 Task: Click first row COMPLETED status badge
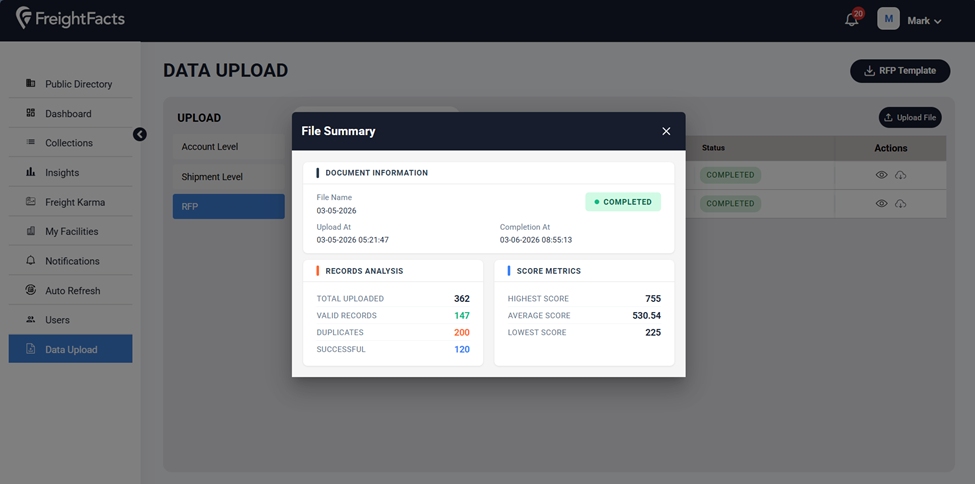730,175
